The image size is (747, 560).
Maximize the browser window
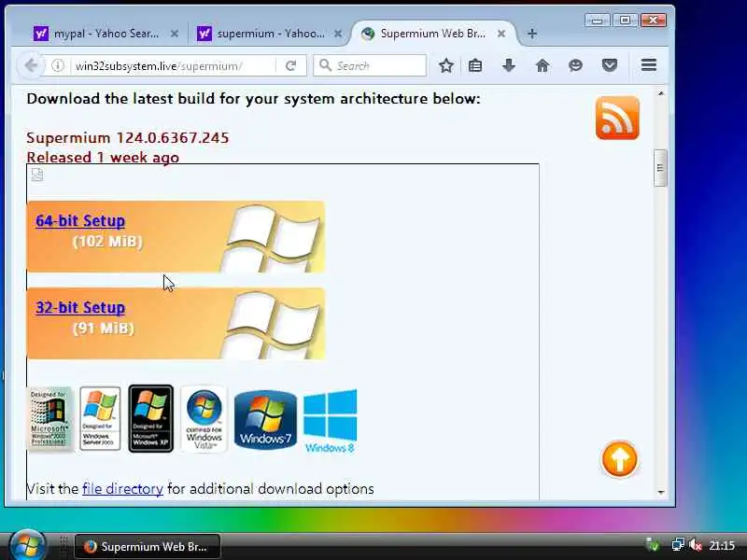[x=625, y=20]
